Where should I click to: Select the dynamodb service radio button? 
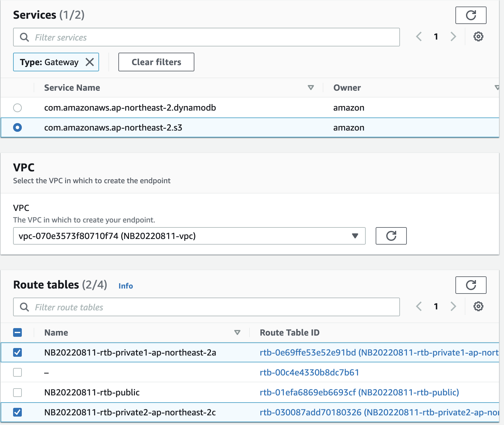pyautogui.click(x=17, y=108)
